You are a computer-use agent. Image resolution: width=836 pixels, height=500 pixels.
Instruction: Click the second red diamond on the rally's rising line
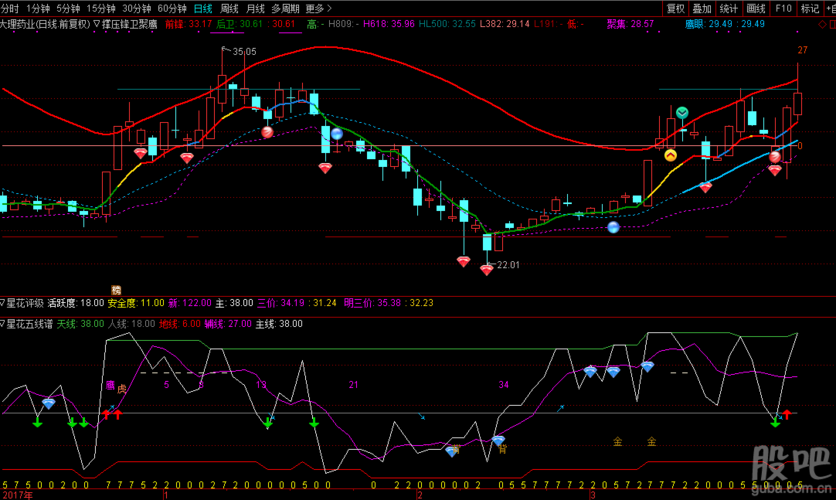click(x=187, y=158)
